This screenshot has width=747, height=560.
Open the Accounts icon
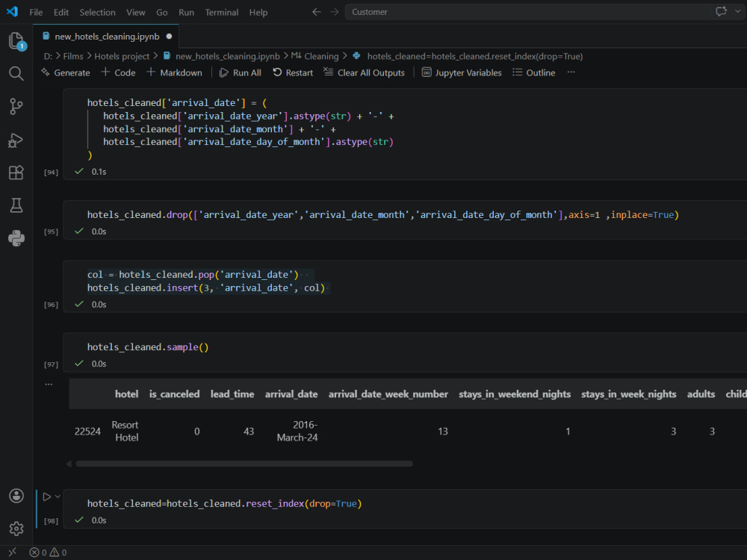click(x=16, y=496)
